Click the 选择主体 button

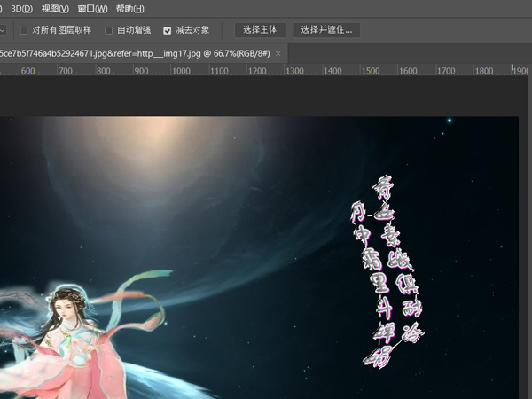click(261, 30)
